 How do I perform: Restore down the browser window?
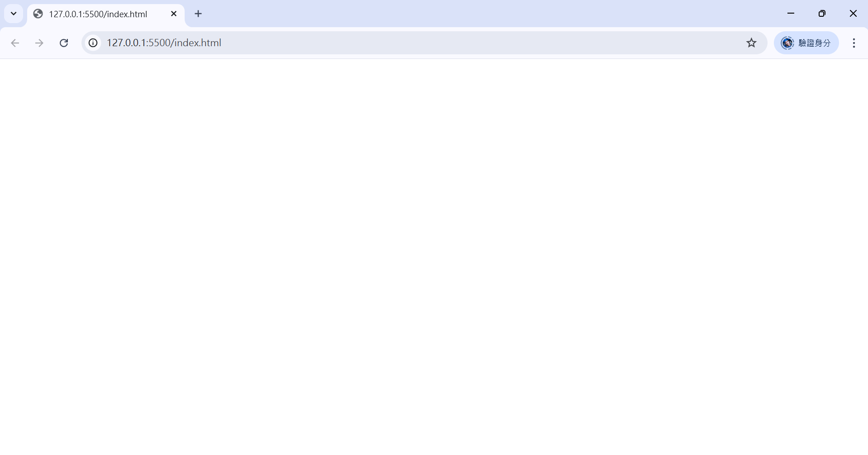click(x=822, y=14)
